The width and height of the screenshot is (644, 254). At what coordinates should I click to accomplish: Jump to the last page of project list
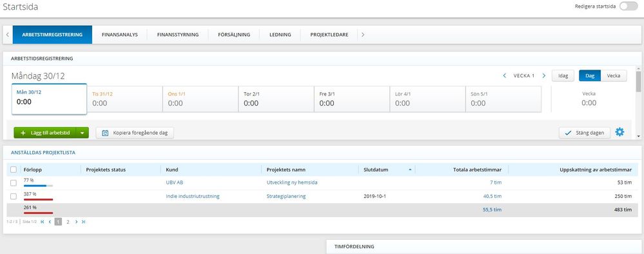coord(83,222)
